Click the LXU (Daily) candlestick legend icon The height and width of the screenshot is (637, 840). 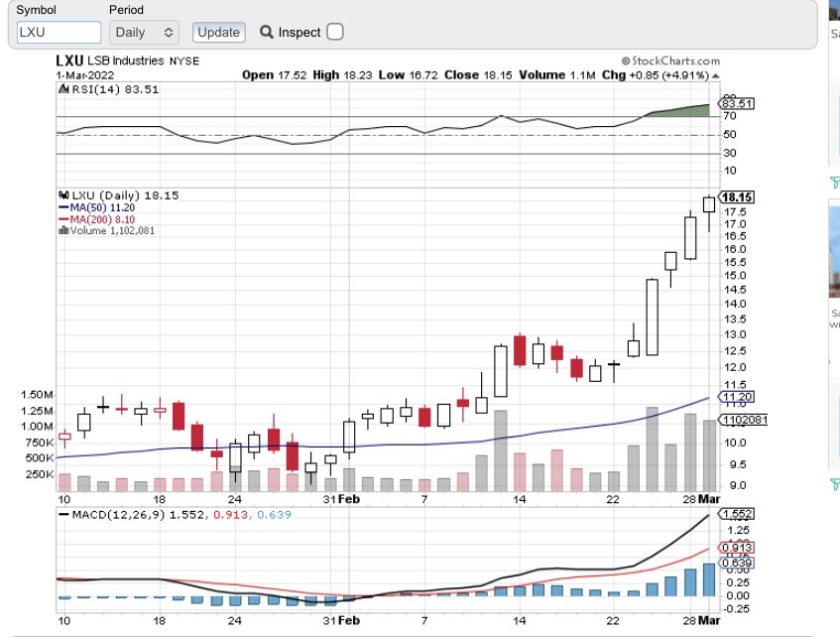tap(63, 195)
